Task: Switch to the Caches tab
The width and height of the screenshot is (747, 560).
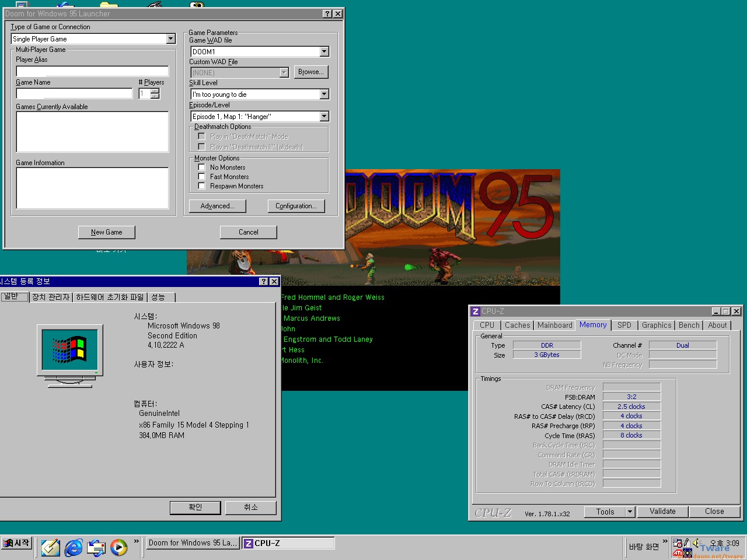Action: tap(518, 325)
